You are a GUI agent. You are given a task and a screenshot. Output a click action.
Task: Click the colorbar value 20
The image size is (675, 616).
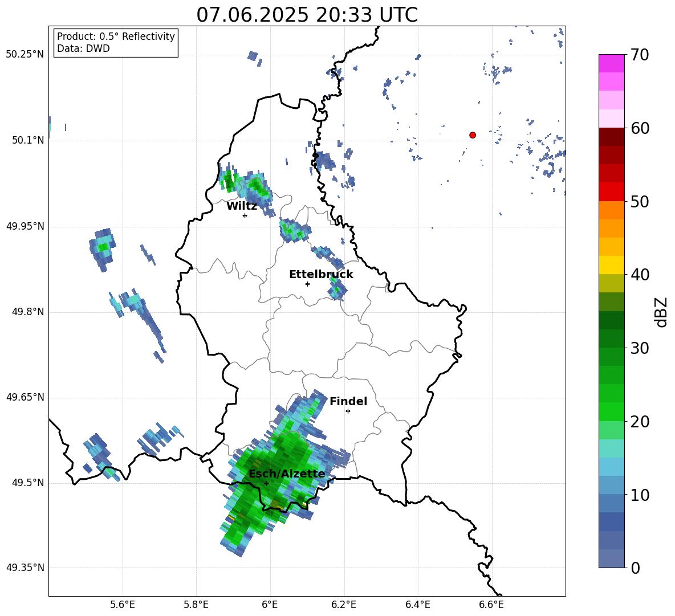[640, 422]
